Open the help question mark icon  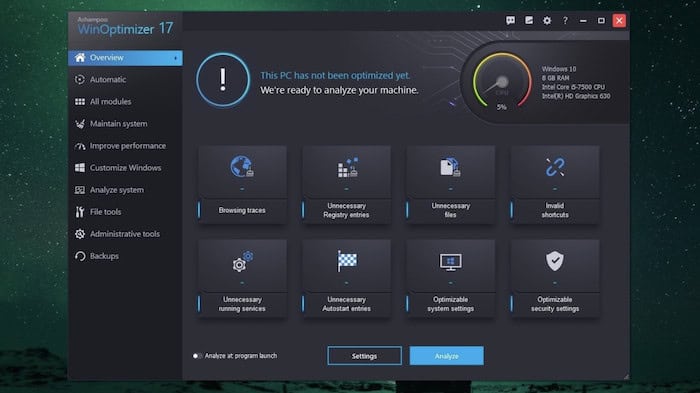coord(565,21)
